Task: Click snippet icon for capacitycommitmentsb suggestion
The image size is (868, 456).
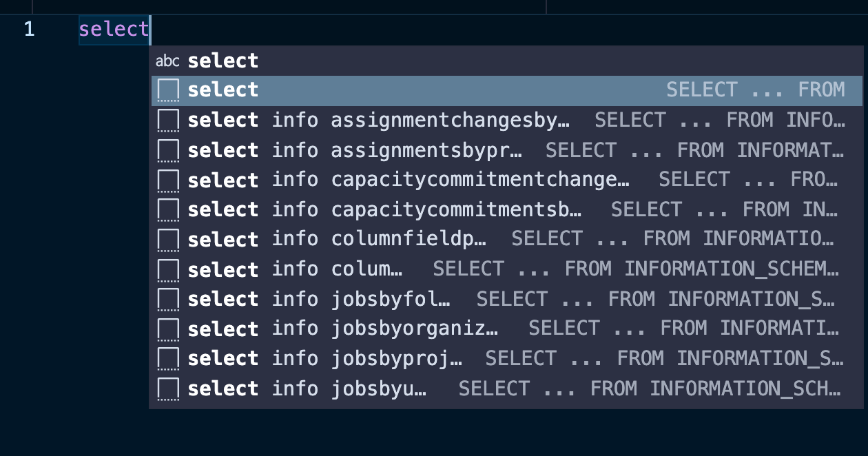Action: pos(168,210)
